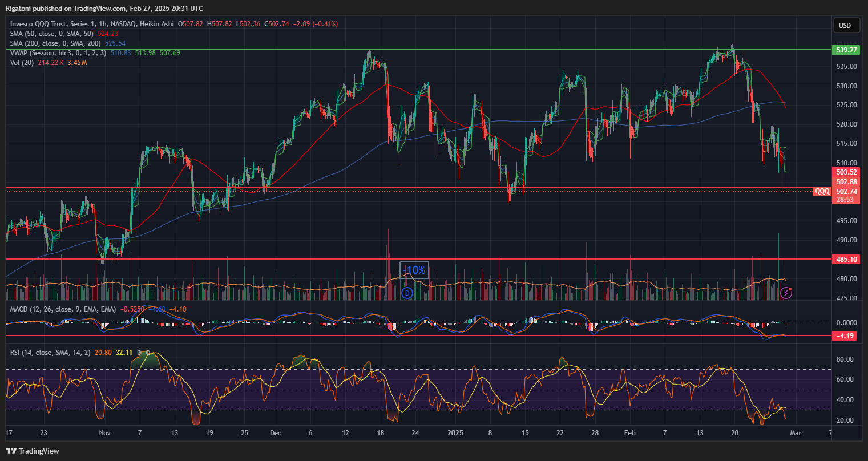This screenshot has width=868, height=461.
Task: Click the Feb label on time axis
Action: [x=629, y=433]
